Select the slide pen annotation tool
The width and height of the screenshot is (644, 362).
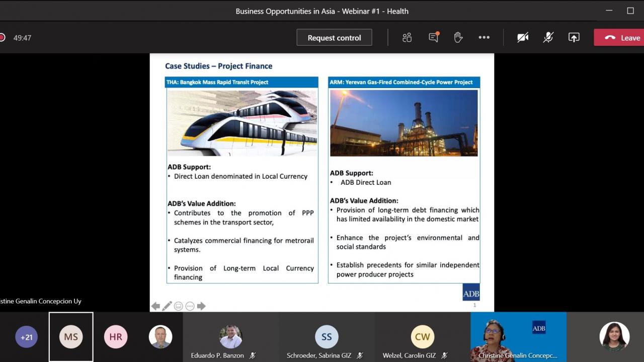click(167, 306)
